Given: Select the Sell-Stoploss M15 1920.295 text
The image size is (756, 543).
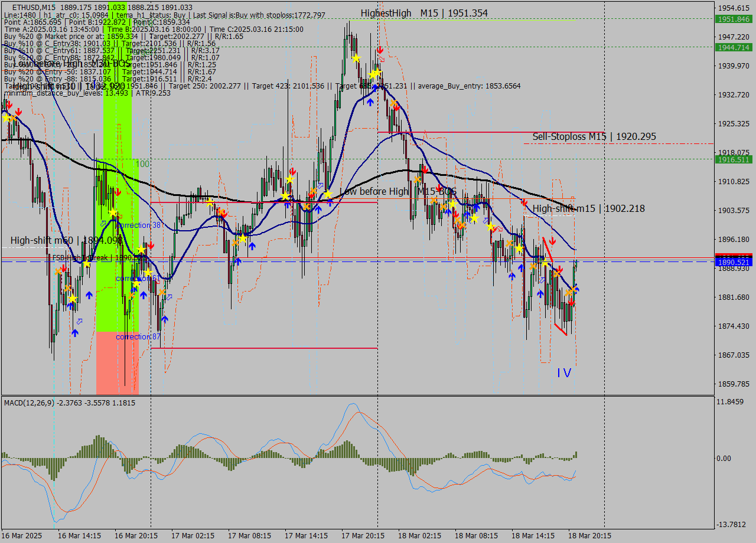Looking at the screenshot, I should 594,136.
